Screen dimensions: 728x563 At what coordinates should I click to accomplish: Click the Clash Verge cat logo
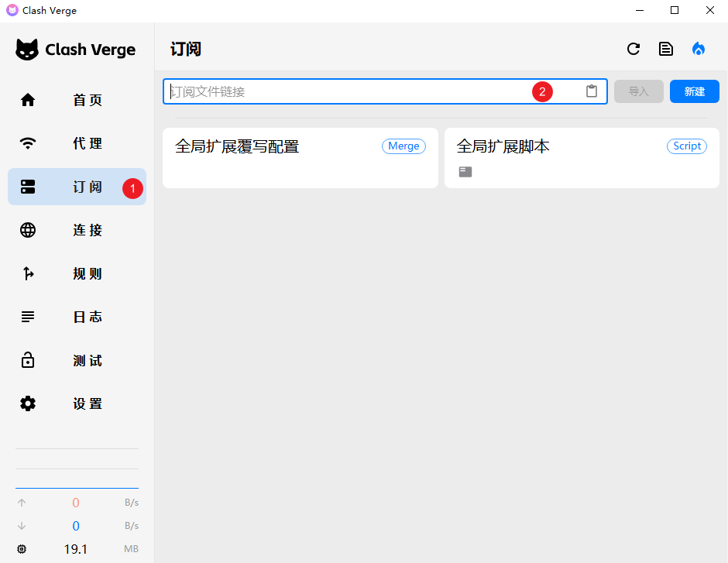pos(29,49)
